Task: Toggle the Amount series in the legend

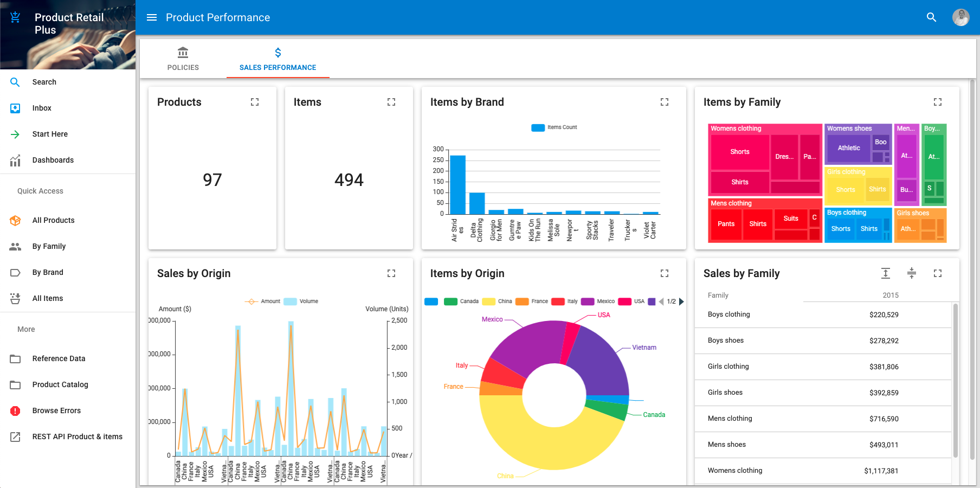Action: tap(263, 301)
